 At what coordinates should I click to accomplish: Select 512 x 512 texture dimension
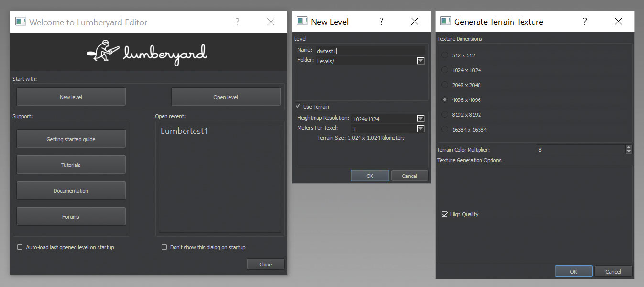[445, 55]
